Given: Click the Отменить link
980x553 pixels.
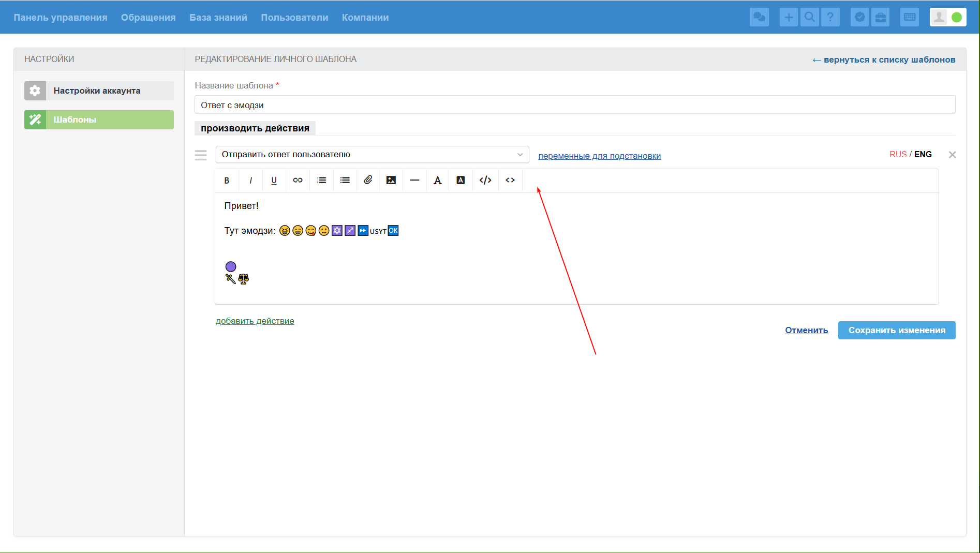Looking at the screenshot, I should pos(806,330).
